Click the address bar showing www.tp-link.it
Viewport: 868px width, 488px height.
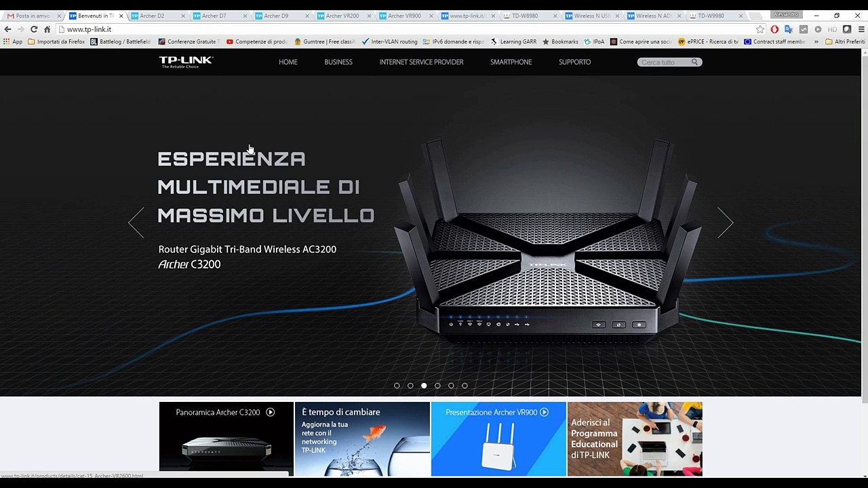point(407,29)
